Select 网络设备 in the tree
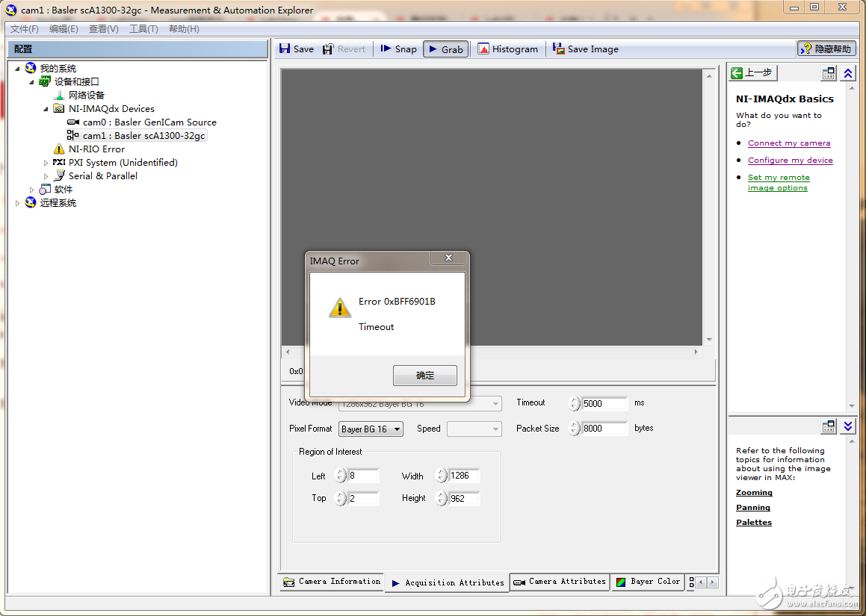 [x=86, y=96]
